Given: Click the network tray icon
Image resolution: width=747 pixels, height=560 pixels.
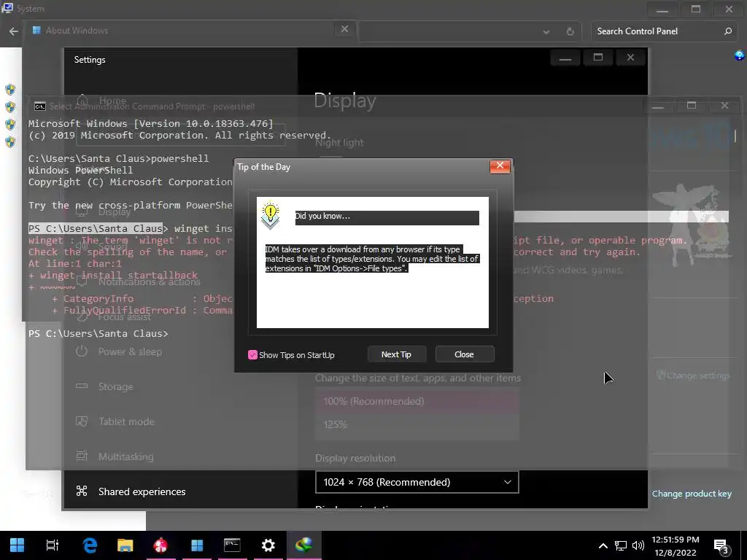Looking at the screenshot, I should coord(620,545).
